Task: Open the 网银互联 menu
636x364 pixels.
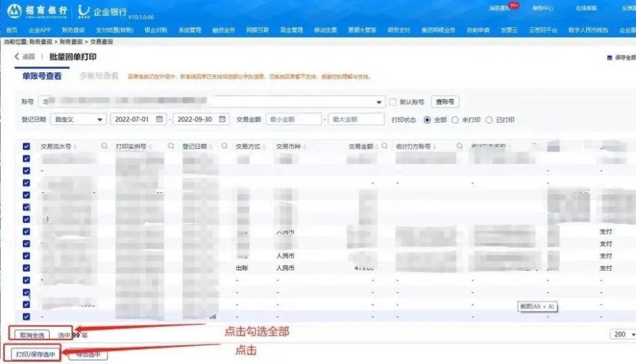Action: [257, 30]
